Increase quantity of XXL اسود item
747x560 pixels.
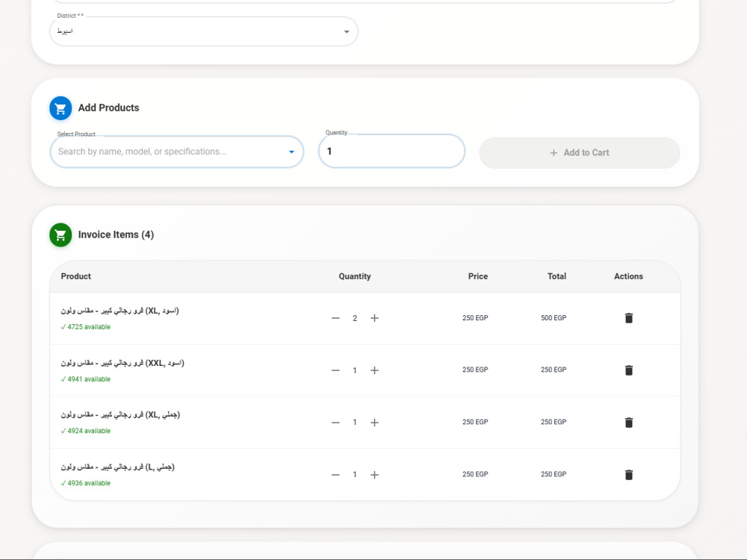374,370
